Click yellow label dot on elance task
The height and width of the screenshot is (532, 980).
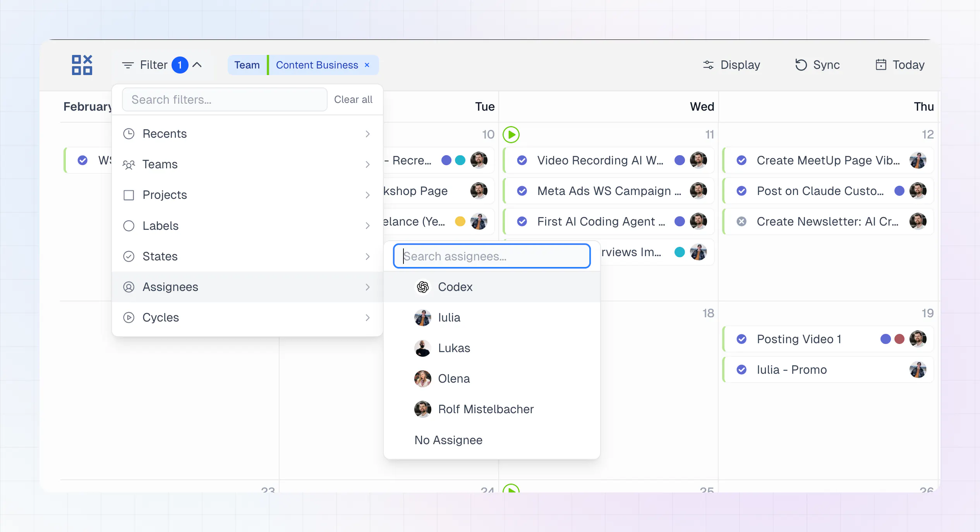pos(460,221)
